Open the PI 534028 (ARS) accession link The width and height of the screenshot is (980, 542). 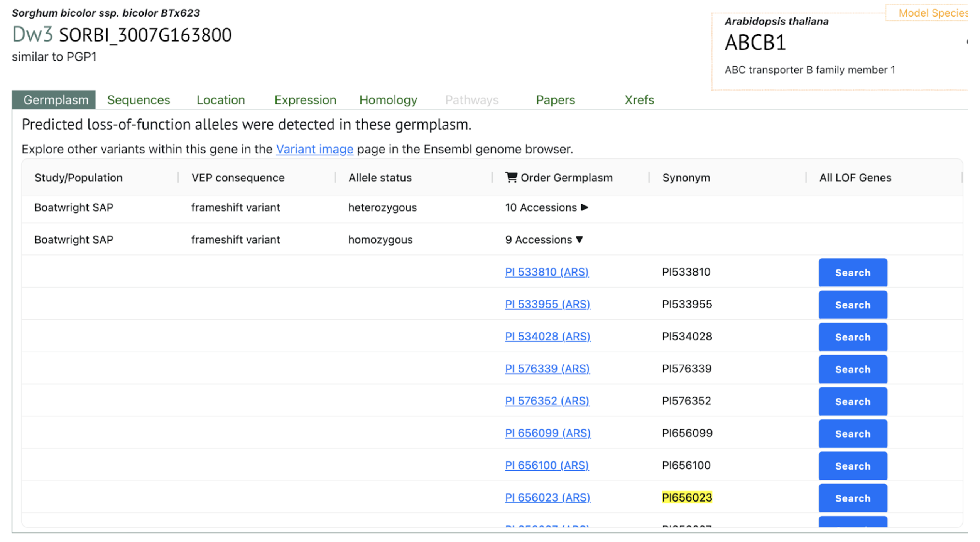547,337
